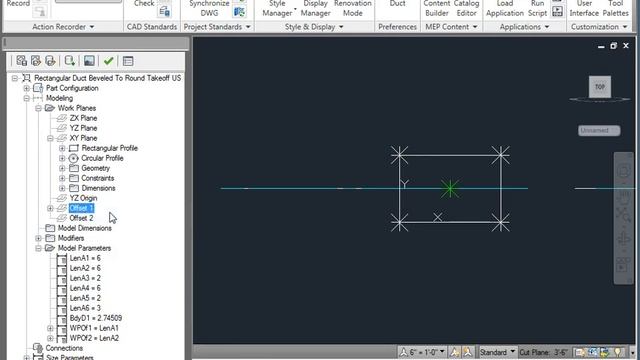This screenshot has width=640, height=360.
Task: Select the Offset 2 work plane
Action: [81, 218]
